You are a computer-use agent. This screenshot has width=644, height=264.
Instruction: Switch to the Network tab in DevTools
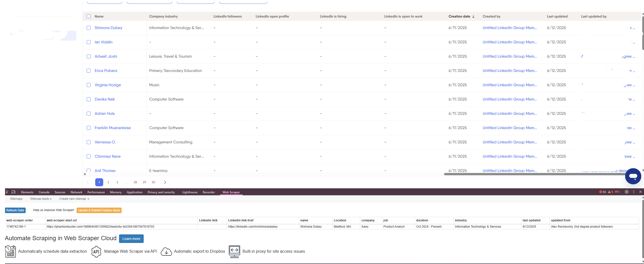(76, 192)
